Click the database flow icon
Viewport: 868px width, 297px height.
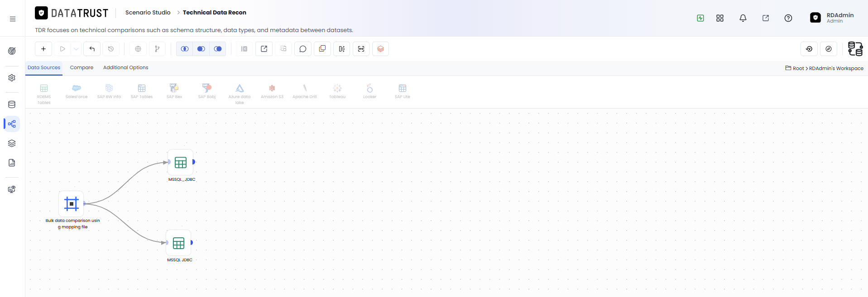pos(855,49)
